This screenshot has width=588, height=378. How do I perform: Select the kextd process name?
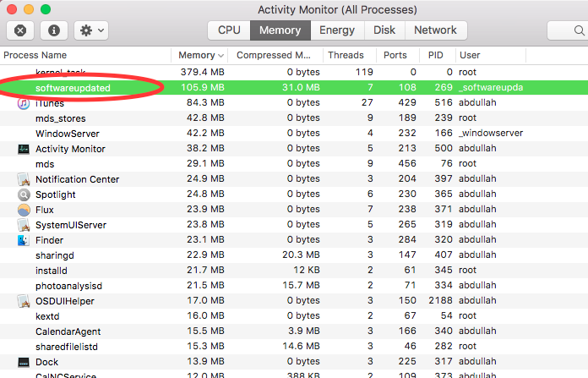(x=47, y=316)
